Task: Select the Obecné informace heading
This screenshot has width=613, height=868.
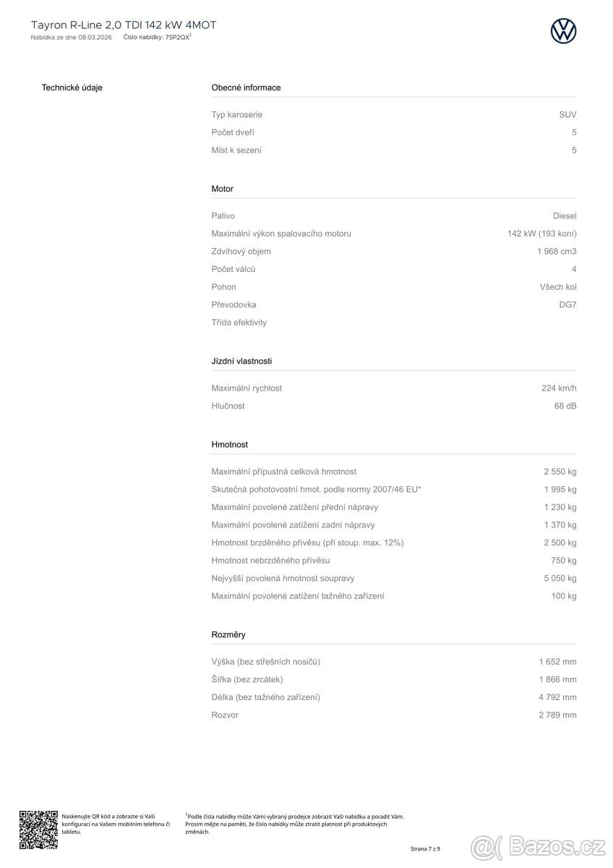Action: (x=246, y=88)
